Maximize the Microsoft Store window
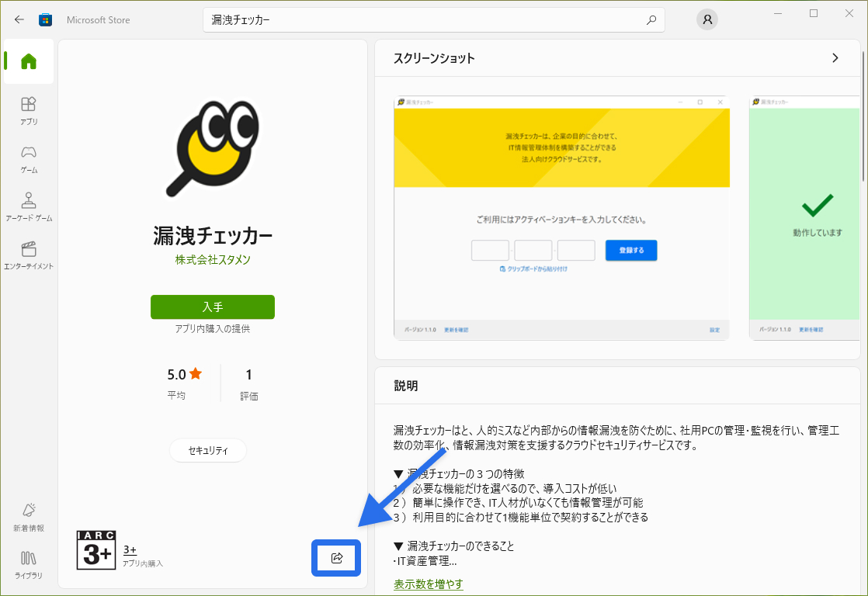The height and width of the screenshot is (596, 868). pos(813,13)
